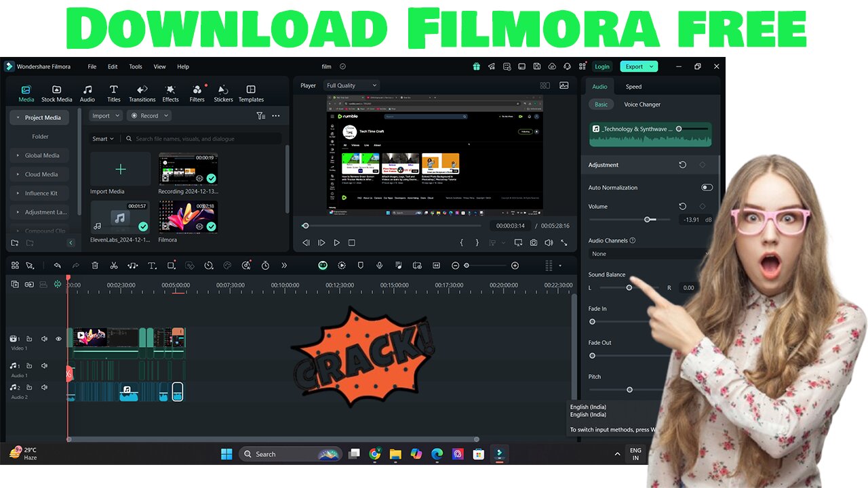Image resolution: width=868 pixels, height=488 pixels.
Task: Click the marker shield icon in timeline toolbar
Action: (361, 266)
